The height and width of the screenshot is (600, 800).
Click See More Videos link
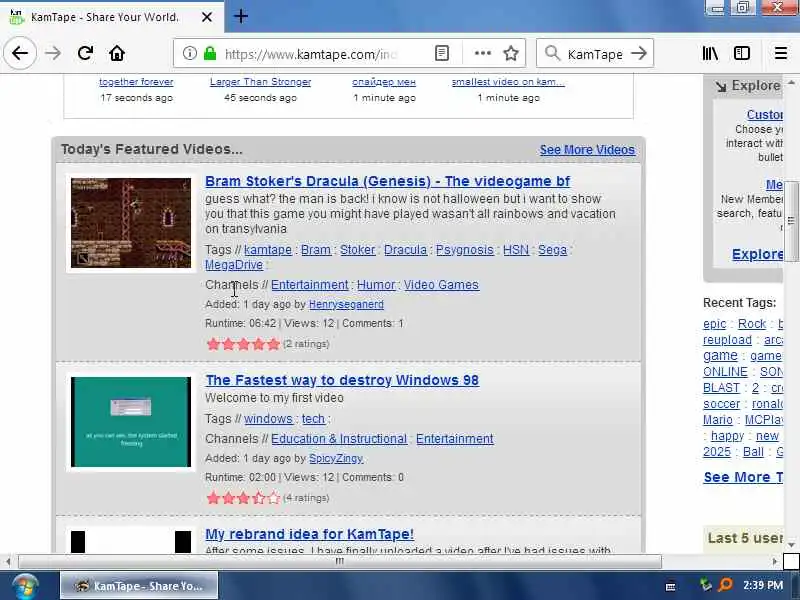click(x=587, y=149)
